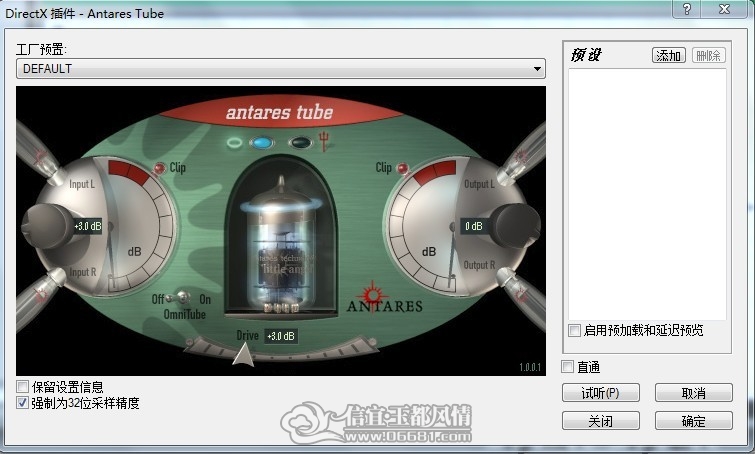Click the glowing vacuum tube image
755x454 pixels.
[280, 244]
